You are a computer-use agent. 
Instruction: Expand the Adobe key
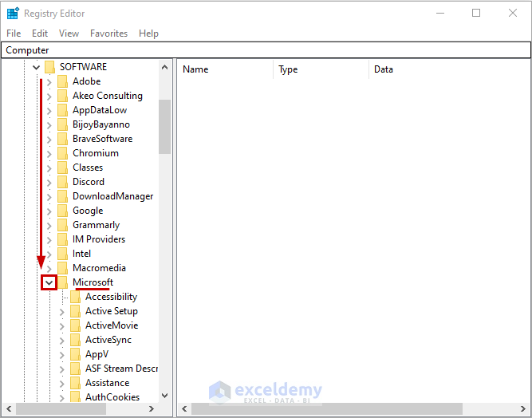49,82
